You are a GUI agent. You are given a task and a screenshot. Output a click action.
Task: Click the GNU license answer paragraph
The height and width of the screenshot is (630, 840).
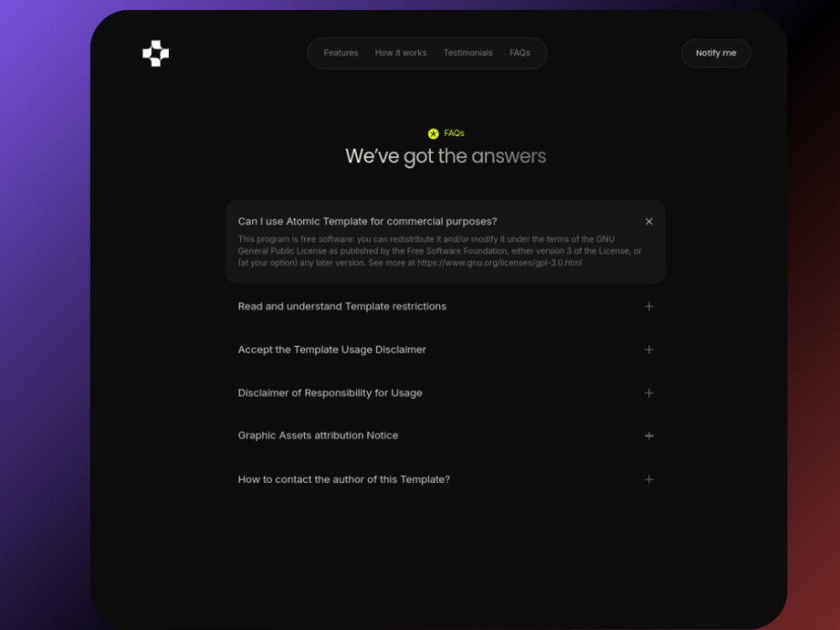pos(439,250)
